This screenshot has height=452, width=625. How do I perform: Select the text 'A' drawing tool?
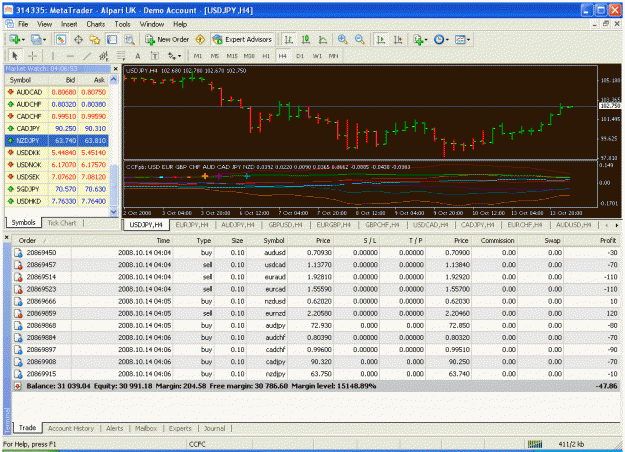[x=138, y=56]
